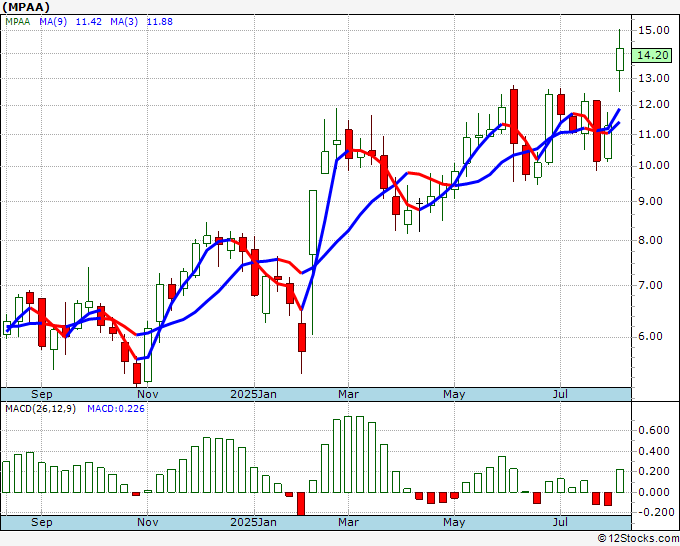Click the MACD:0.226 value label
This screenshot has width=680, height=546.
[116, 409]
